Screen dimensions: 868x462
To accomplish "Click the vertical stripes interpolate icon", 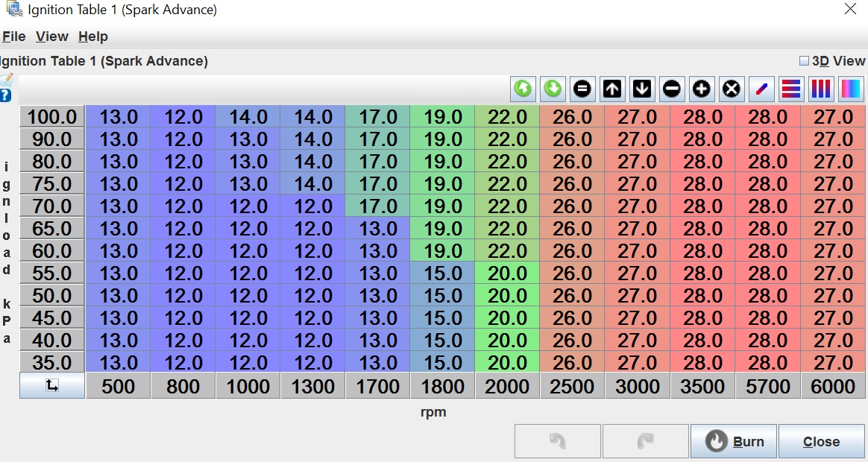I will pyautogui.click(x=820, y=89).
